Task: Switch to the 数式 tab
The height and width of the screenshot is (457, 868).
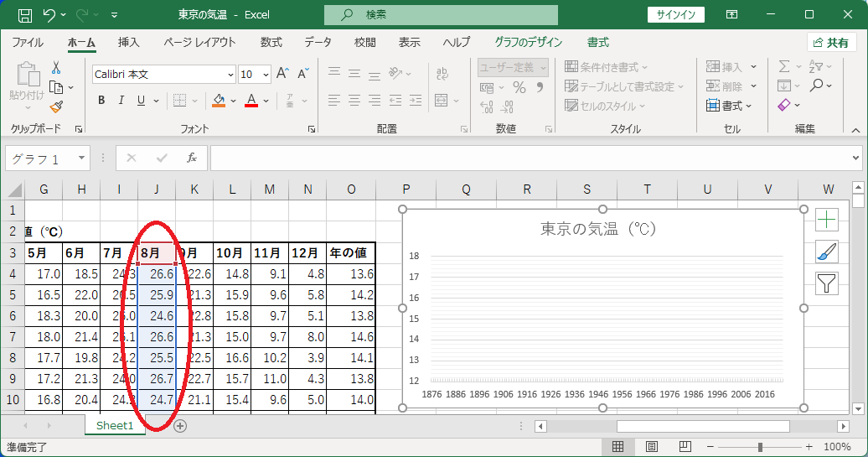Action: [271, 42]
